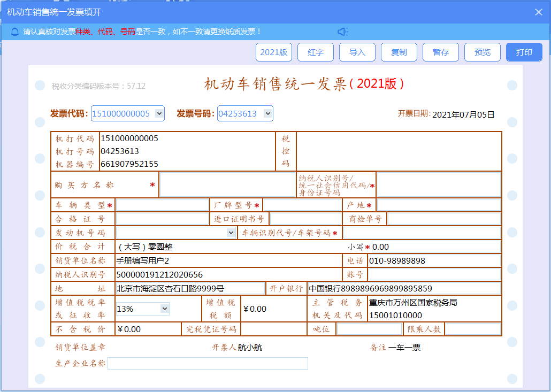
Task: Click the 复制 button
Action: (x=399, y=52)
